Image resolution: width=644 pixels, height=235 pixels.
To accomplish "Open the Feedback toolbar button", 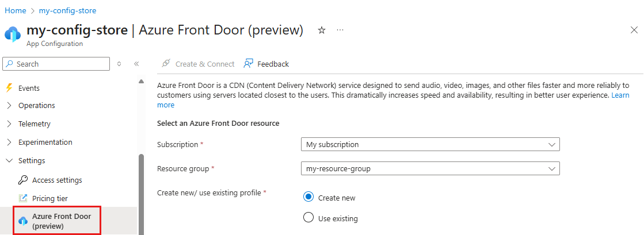I will [x=266, y=64].
